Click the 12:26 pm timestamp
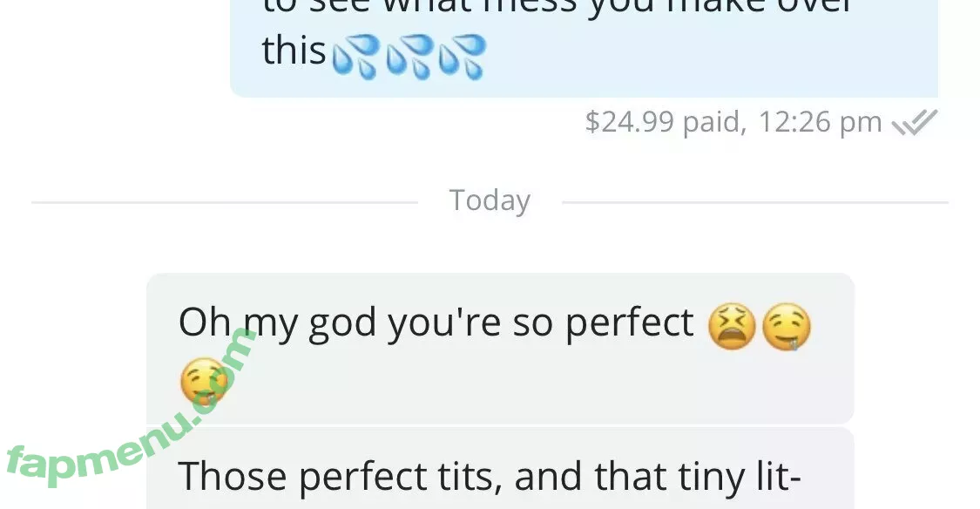The height and width of the screenshot is (509, 980). tap(820, 122)
